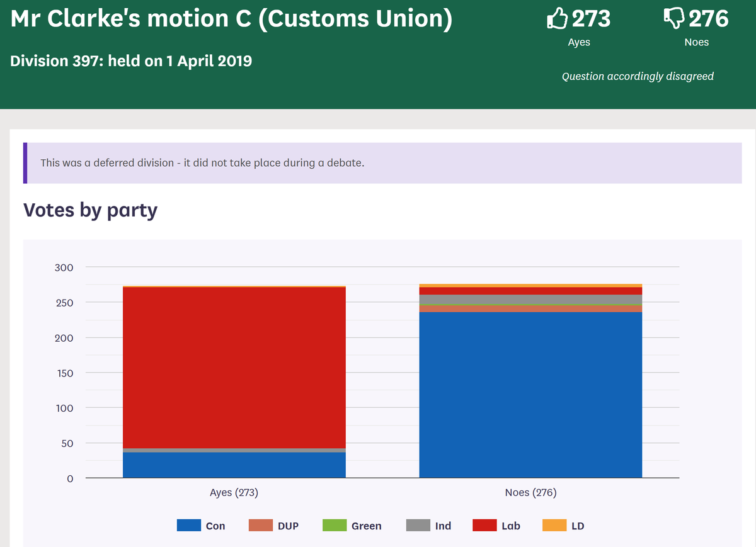The height and width of the screenshot is (547, 756).
Task: Toggle the Green legend swatch
Action: coord(335,526)
